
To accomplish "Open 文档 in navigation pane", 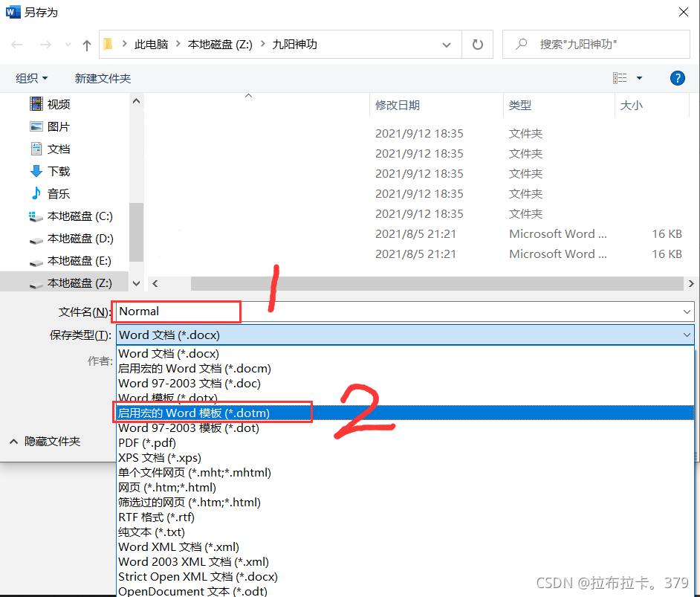I will 50,149.
